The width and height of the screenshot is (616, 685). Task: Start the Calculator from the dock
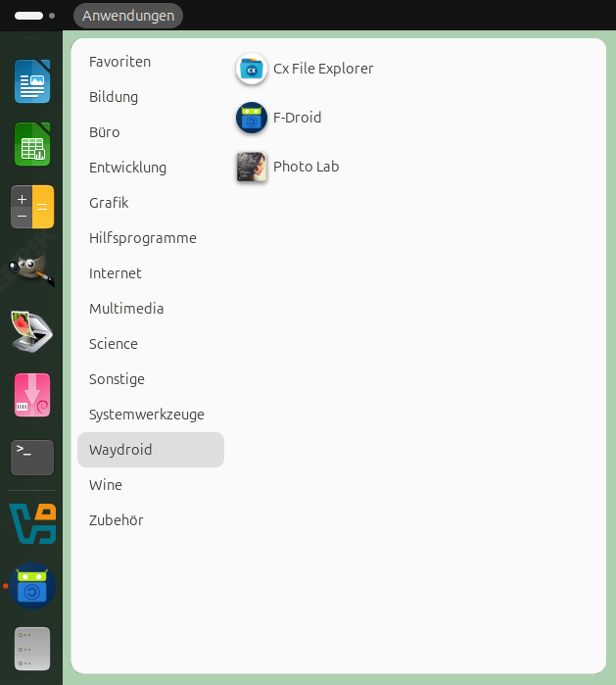pos(32,207)
